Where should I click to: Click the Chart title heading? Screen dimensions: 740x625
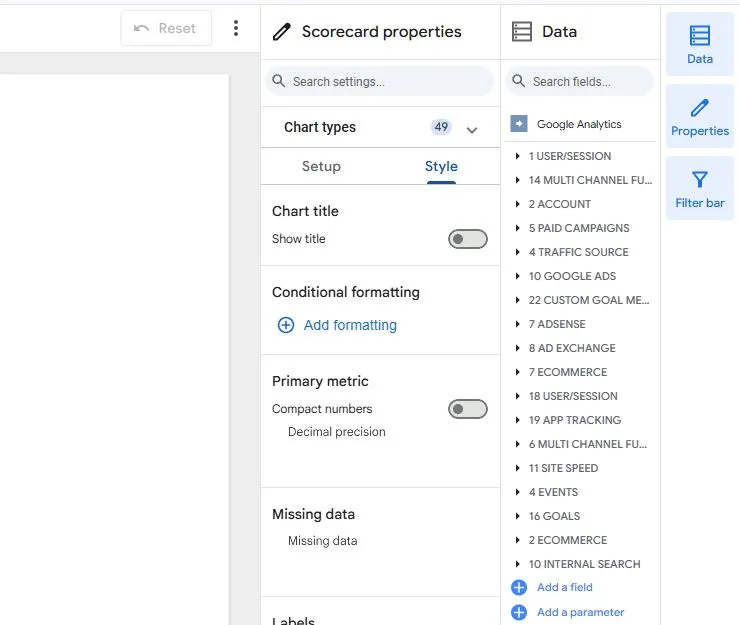[305, 211]
